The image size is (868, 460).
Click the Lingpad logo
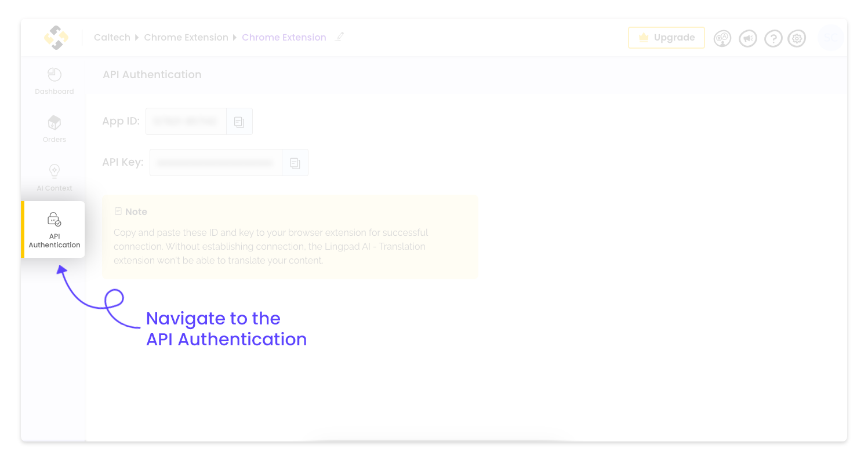(x=56, y=38)
